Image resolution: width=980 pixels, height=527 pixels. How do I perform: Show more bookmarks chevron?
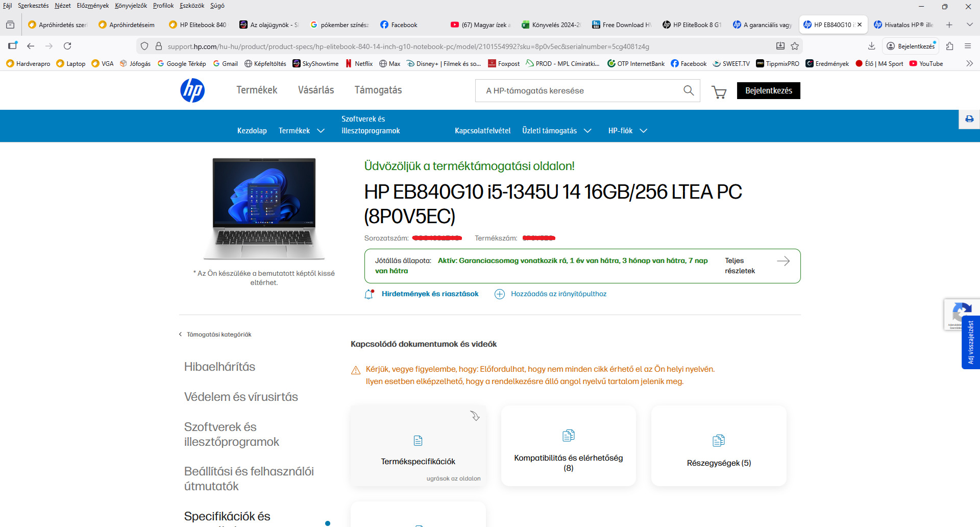click(969, 63)
